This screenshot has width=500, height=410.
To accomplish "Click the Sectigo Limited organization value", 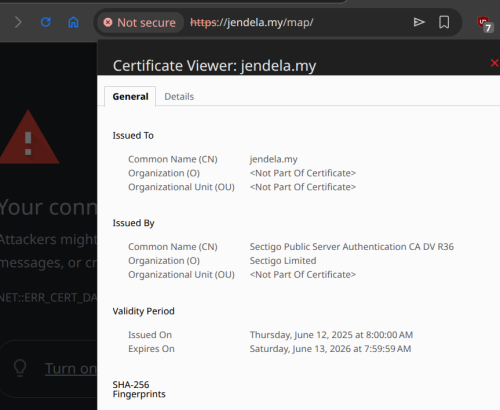I will [x=283, y=261].
